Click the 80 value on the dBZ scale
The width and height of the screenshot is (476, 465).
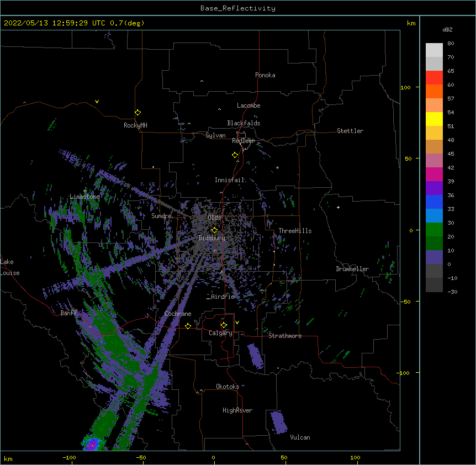[x=451, y=44]
